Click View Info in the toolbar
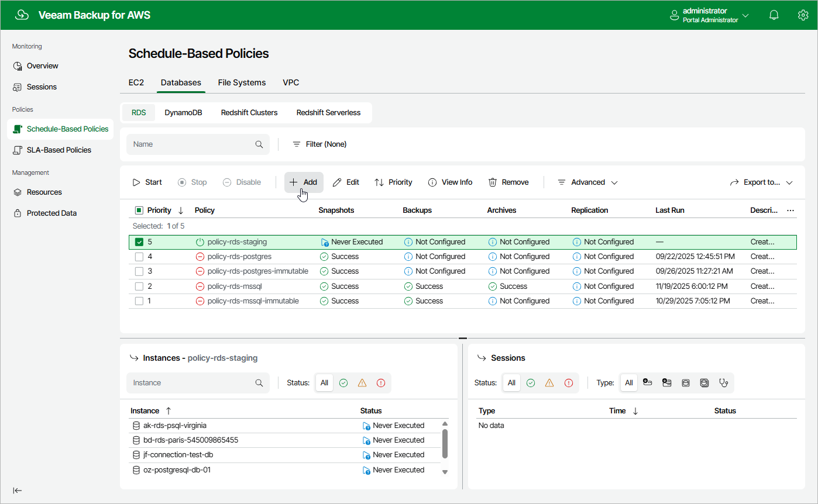This screenshot has width=818, height=504. click(450, 182)
